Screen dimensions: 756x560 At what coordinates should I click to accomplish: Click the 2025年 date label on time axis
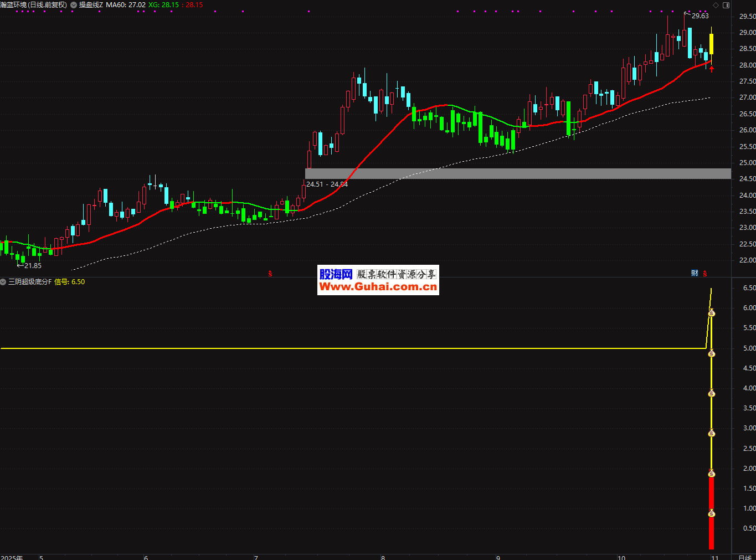coord(12,557)
